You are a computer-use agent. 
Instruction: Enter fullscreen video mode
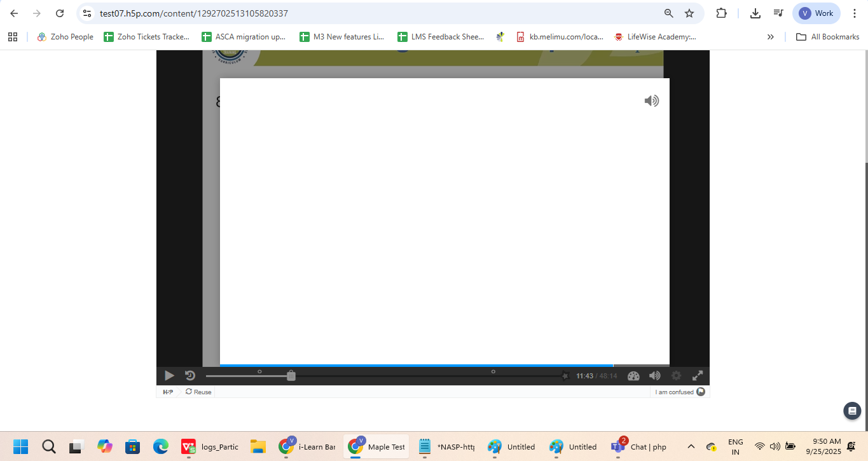click(x=698, y=376)
